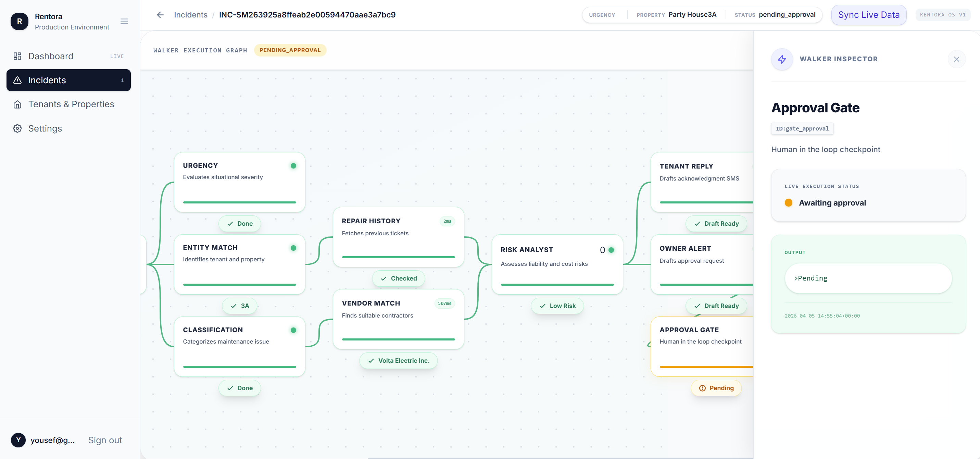The height and width of the screenshot is (459, 980).
Task: Click the Incidents breadcrumb link
Action: [191, 15]
